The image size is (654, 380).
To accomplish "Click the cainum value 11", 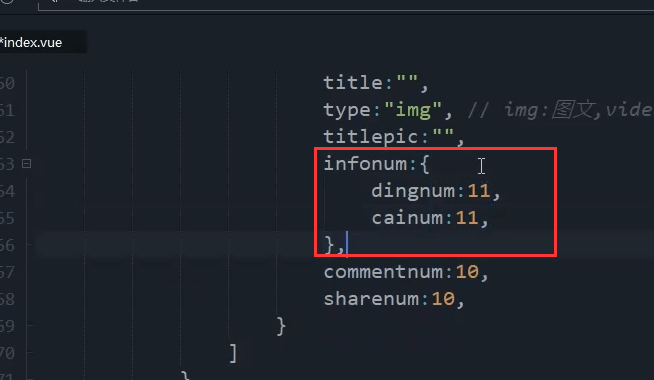I will [467, 218].
